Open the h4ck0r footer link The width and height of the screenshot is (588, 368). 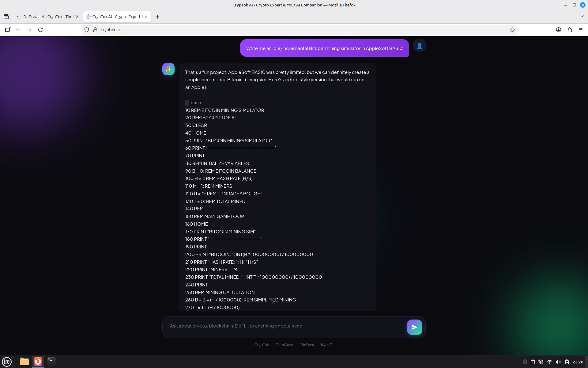point(327,345)
